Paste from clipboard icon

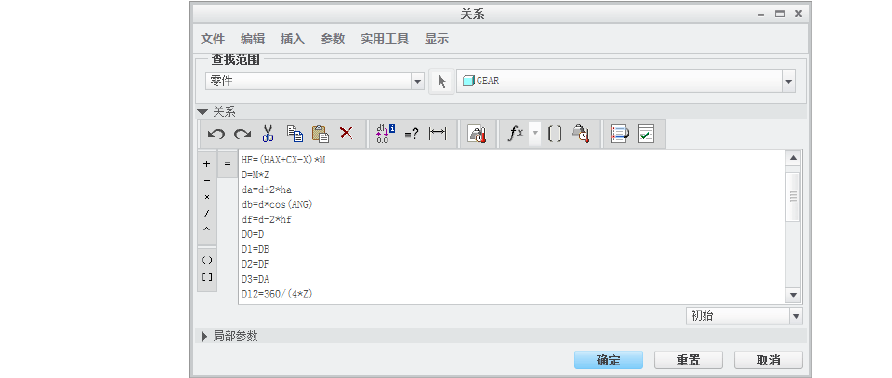pyautogui.click(x=320, y=134)
